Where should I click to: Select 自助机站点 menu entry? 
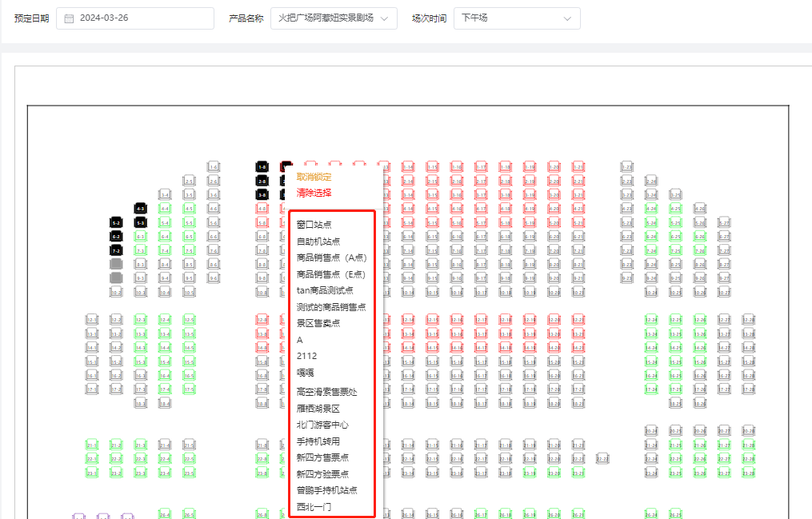click(318, 241)
